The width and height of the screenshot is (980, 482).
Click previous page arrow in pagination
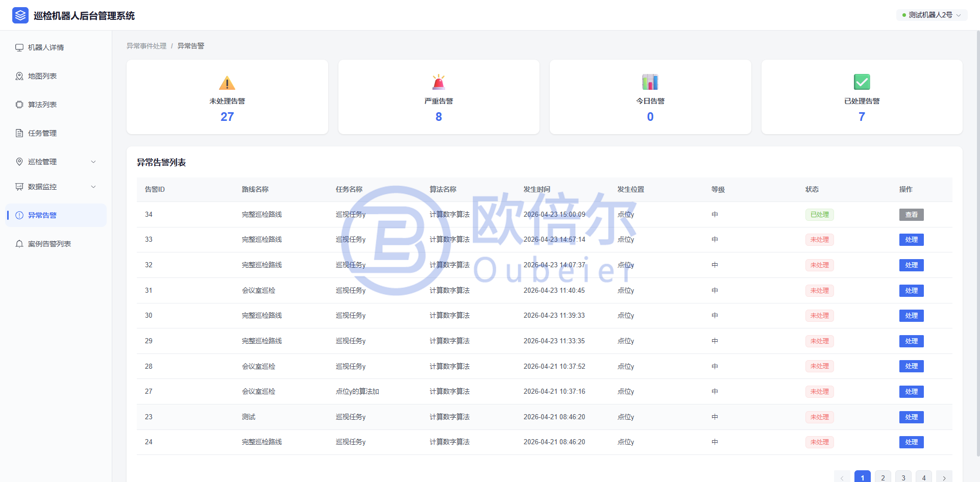pos(842,477)
